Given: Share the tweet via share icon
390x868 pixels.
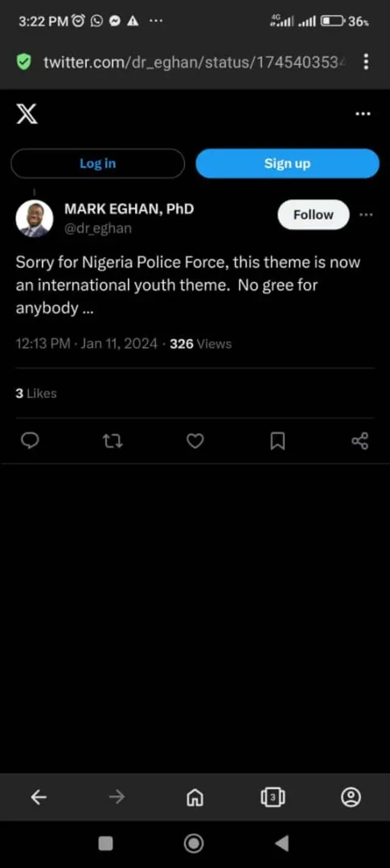Looking at the screenshot, I should click(360, 440).
